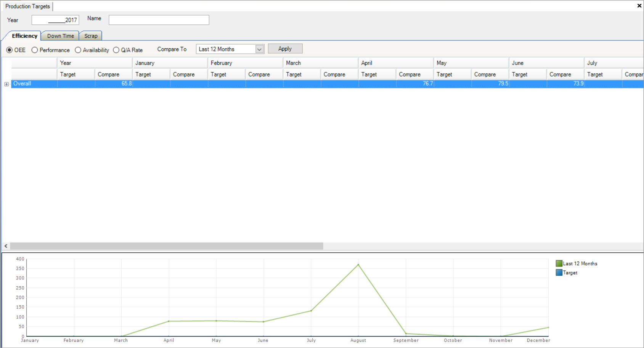
Task: Click the Compare subheader under June
Action: coord(565,74)
